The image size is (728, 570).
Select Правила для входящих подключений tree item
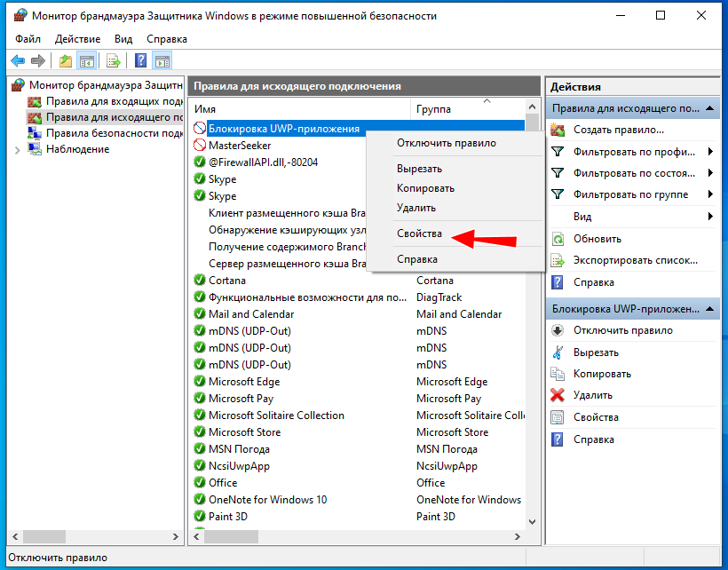[x=115, y=101]
